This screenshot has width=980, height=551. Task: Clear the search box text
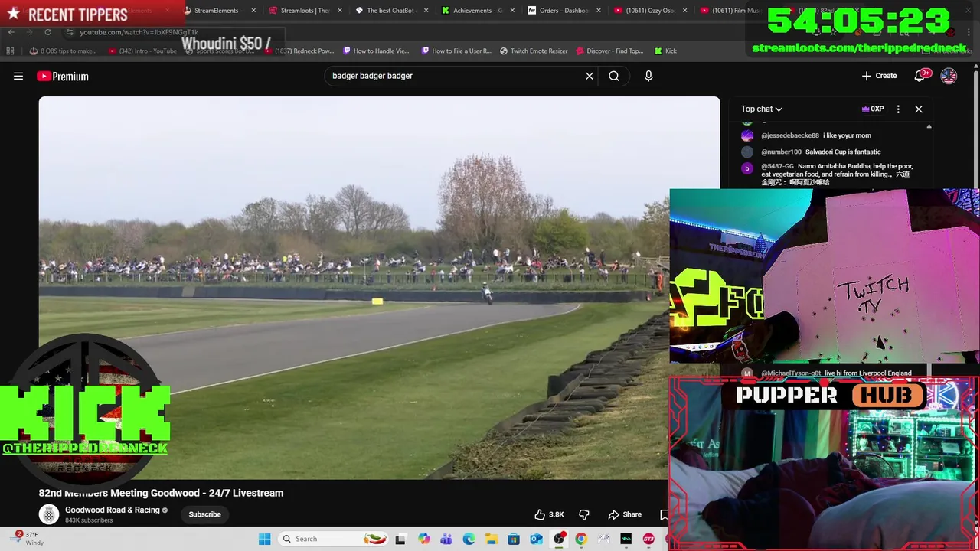pyautogui.click(x=590, y=76)
